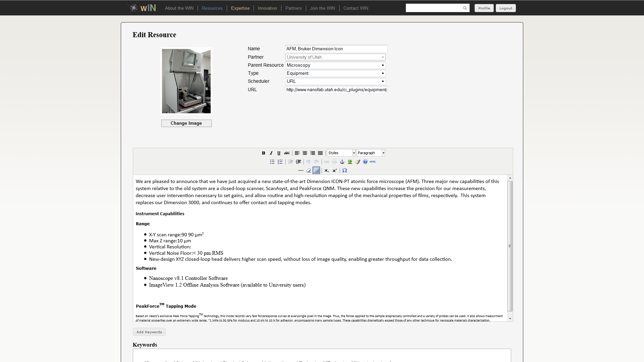Expand the Scheduler dropdown set to URL
This screenshot has height=362, width=644.
(335, 81)
